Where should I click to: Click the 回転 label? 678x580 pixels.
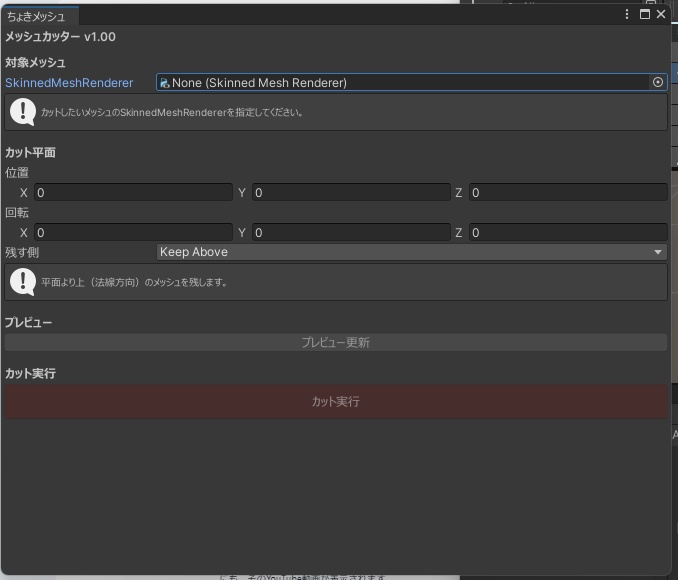[17, 212]
